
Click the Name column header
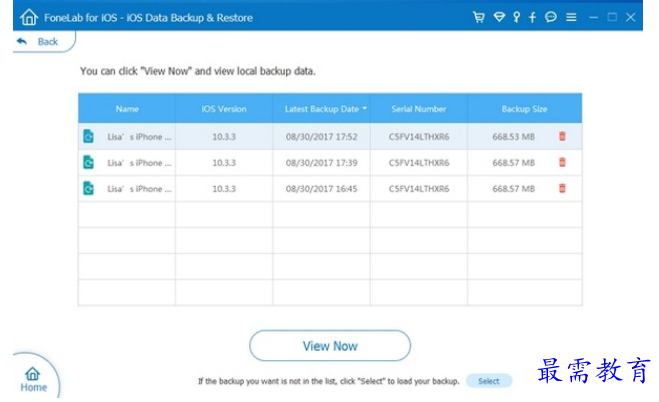(127, 109)
